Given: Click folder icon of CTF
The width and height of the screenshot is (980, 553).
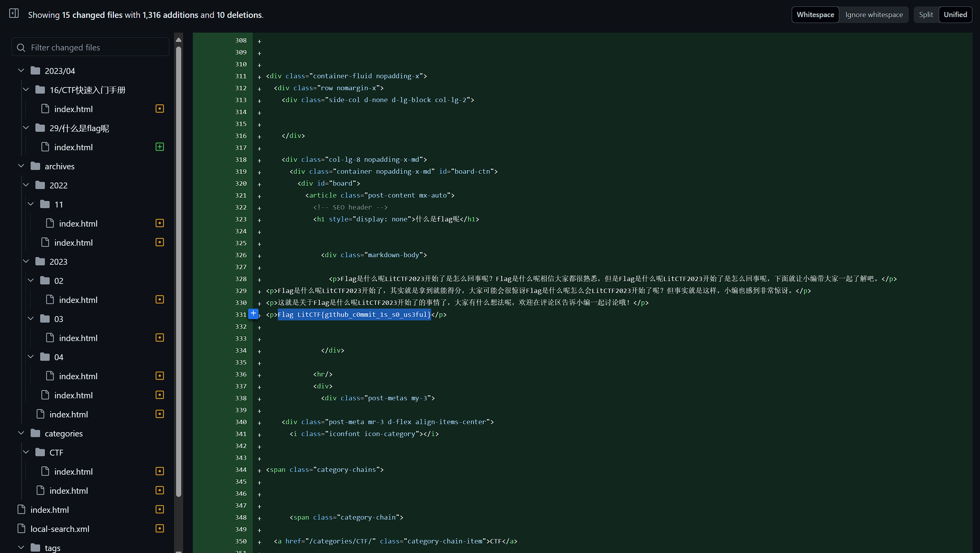Looking at the screenshot, I should 40,452.
